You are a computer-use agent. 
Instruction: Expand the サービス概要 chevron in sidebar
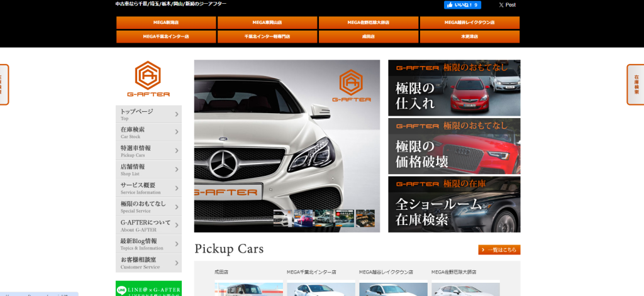coord(177,188)
